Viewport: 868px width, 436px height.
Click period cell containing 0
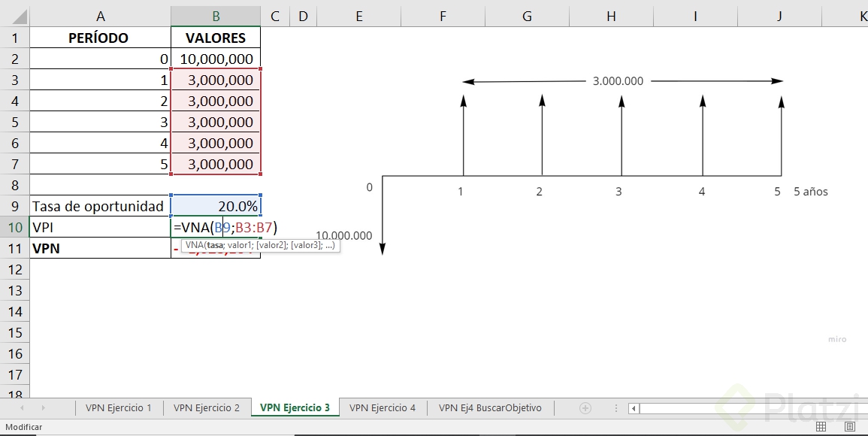click(x=100, y=59)
